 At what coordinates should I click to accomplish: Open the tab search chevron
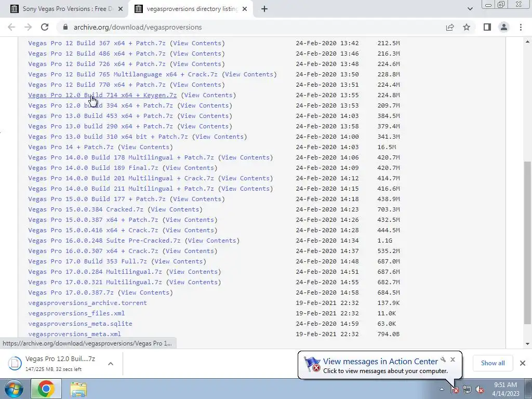click(470, 9)
